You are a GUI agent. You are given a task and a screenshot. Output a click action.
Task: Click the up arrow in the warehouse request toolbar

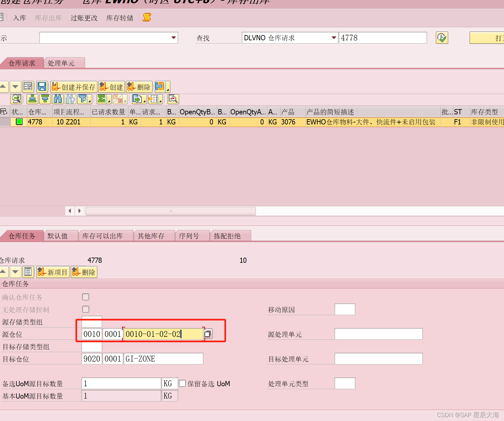coord(3,87)
